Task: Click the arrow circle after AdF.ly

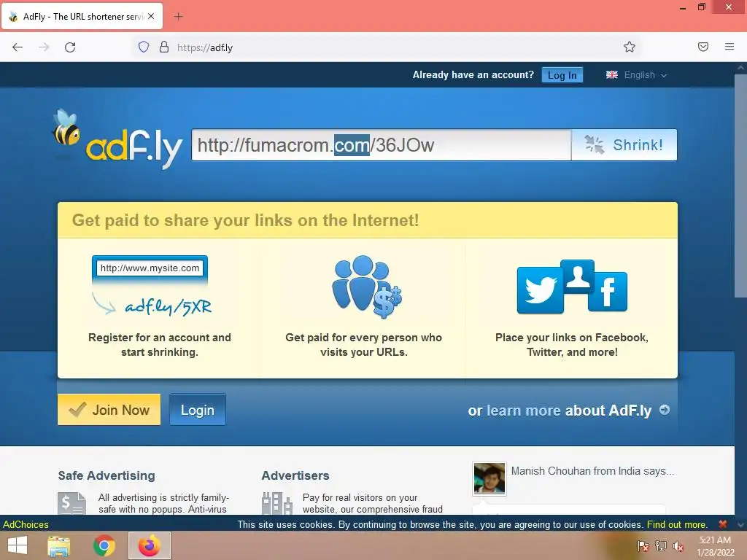Action: pyautogui.click(x=665, y=410)
